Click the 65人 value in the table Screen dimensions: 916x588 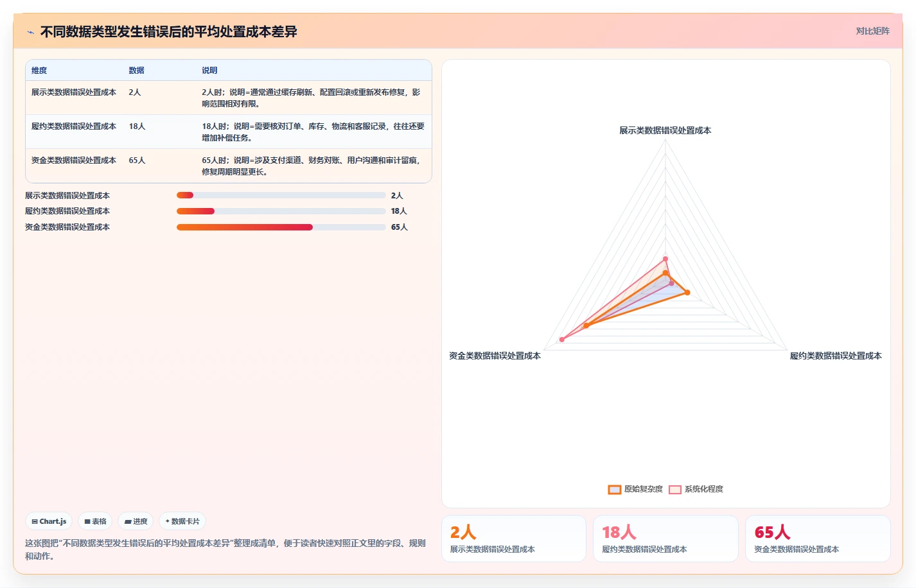137,160
